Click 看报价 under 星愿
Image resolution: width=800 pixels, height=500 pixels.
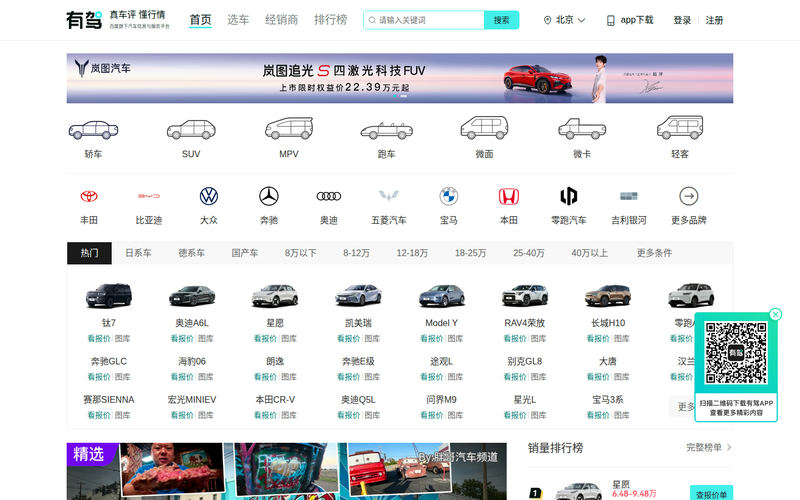265,338
